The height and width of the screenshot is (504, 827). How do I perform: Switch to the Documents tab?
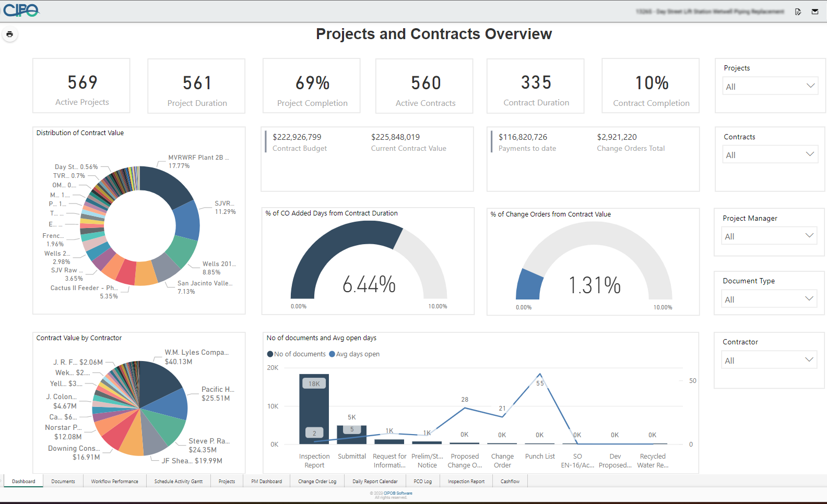(63, 482)
